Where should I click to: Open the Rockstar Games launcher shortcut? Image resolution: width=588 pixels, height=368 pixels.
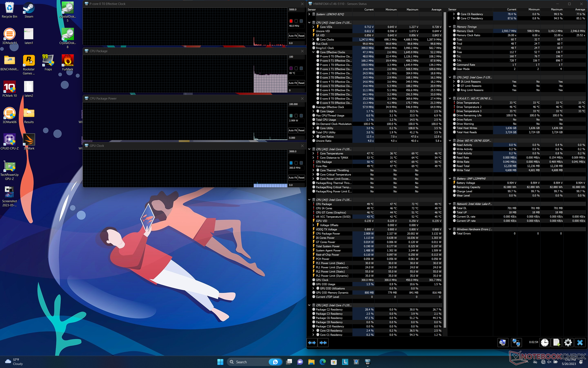29,65
